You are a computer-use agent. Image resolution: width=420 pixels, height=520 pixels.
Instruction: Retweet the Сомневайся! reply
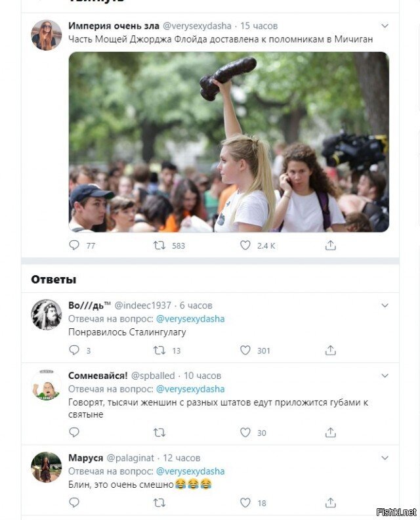click(159, 433)
